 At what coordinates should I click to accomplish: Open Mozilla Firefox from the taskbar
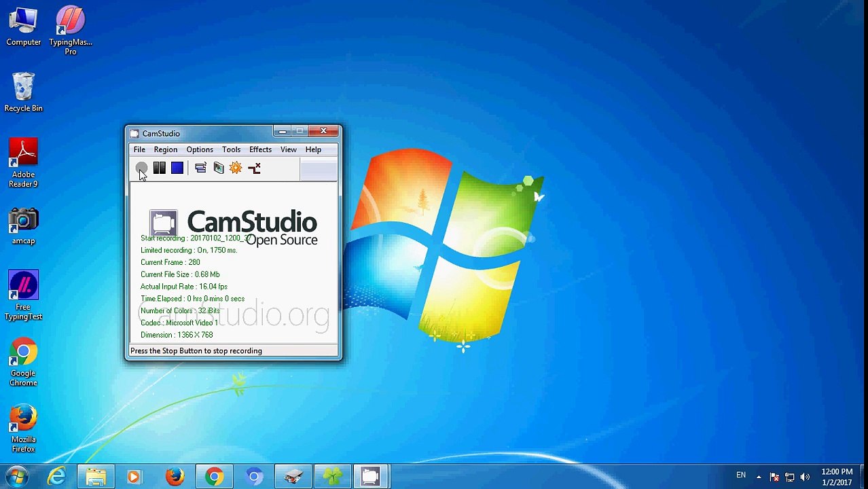tap(175, 477)
